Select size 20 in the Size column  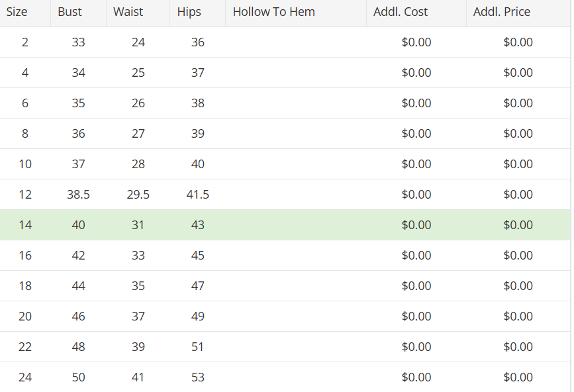(25, 317)
